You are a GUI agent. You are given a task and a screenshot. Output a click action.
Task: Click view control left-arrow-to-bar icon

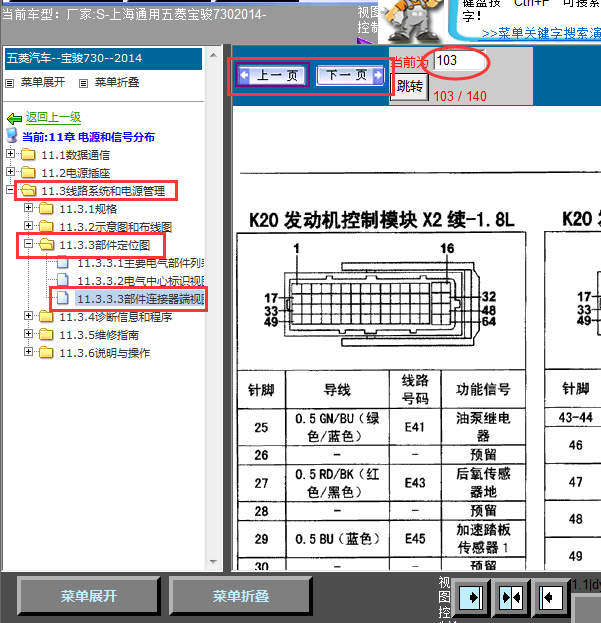pos(551,598)
